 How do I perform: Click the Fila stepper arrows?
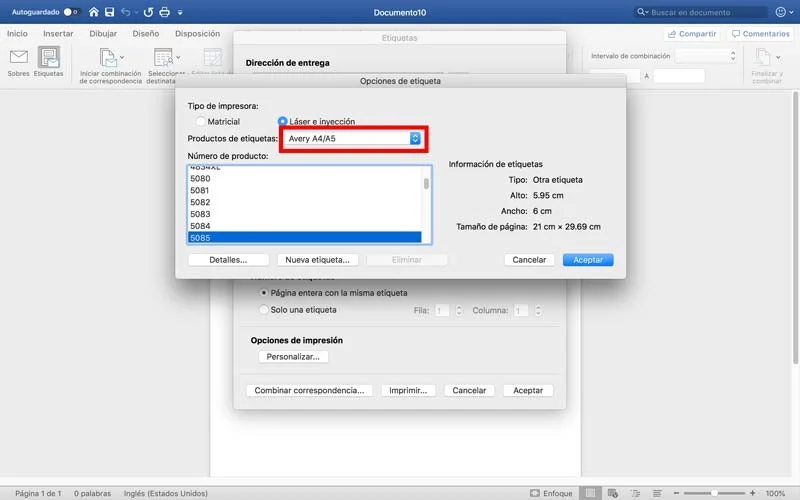[459, 310]
